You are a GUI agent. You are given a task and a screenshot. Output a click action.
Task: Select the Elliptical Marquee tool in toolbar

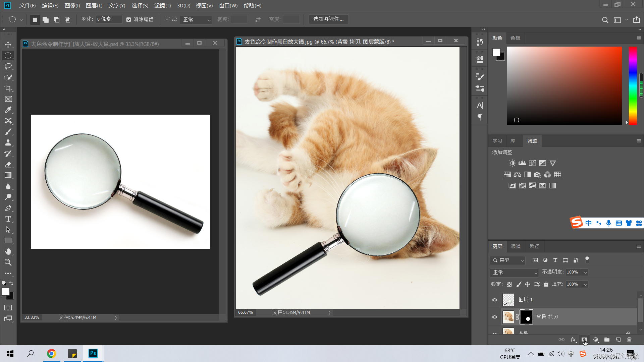pyautogui.click(x=8, y=56)
